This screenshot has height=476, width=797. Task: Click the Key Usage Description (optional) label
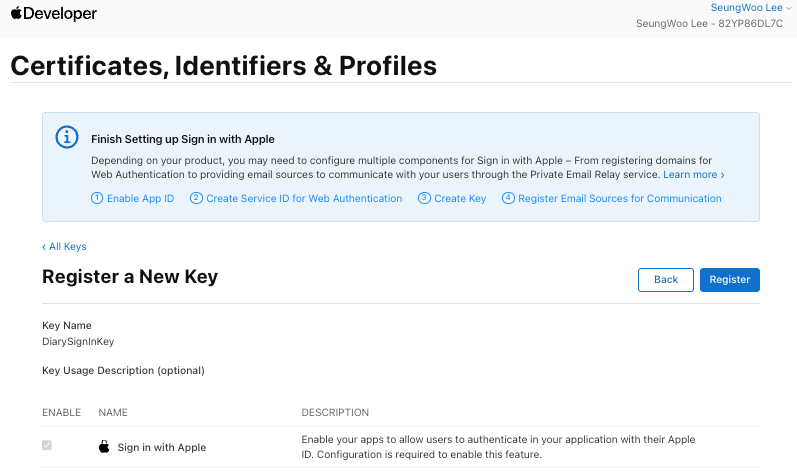tap(124, 371)
